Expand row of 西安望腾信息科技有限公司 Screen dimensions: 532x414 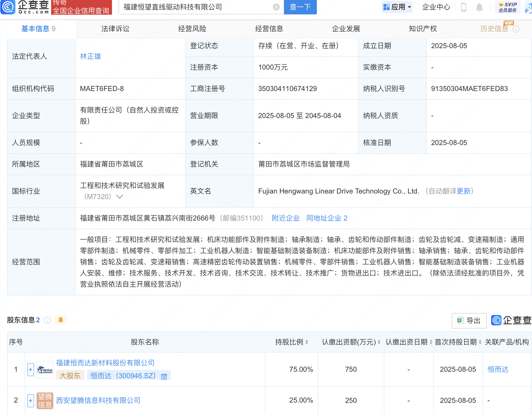click(31, 400)
